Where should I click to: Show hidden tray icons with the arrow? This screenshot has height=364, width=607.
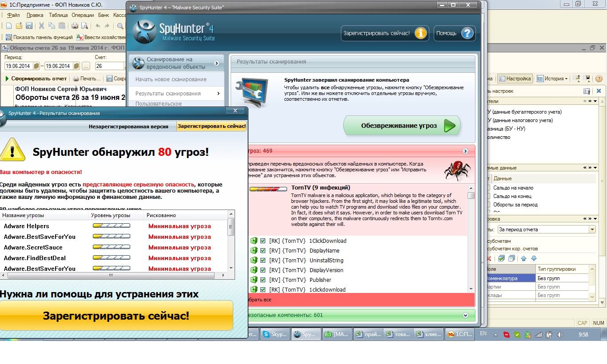click(x=495, y=335)
